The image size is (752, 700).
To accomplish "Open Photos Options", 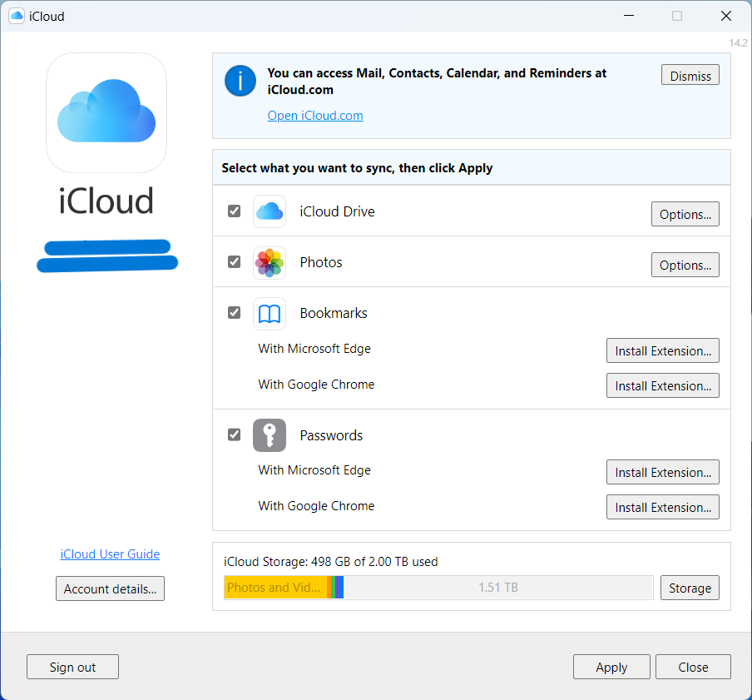I will [685, 265].
